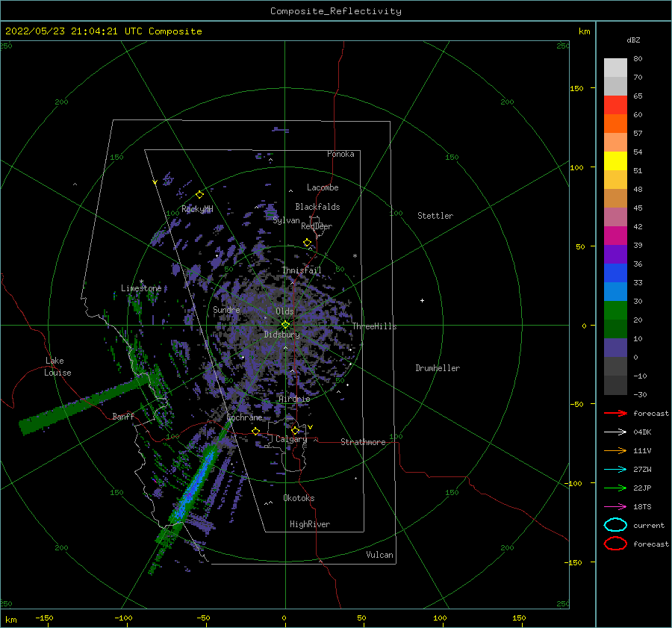The height and width of the screenshot is (628, 672).
Task: Pick the purple 36-39 dBZ swatch
Action: (x=615, y=254)
